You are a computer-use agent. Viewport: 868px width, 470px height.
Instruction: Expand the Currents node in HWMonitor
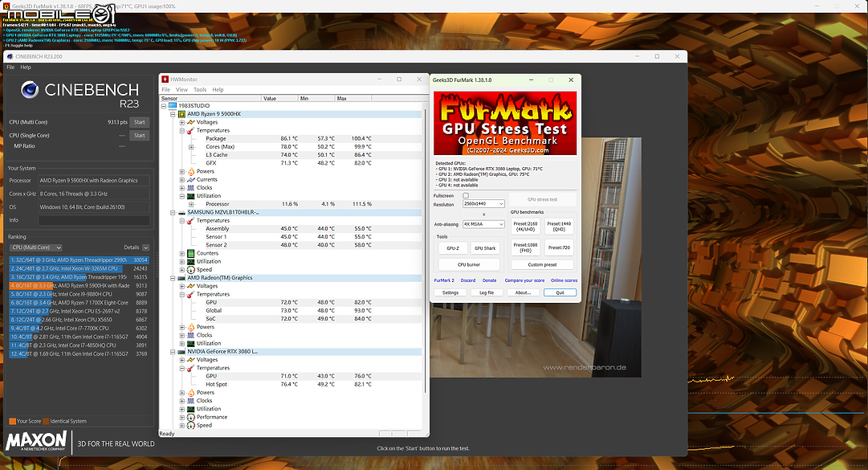(182, 180)
